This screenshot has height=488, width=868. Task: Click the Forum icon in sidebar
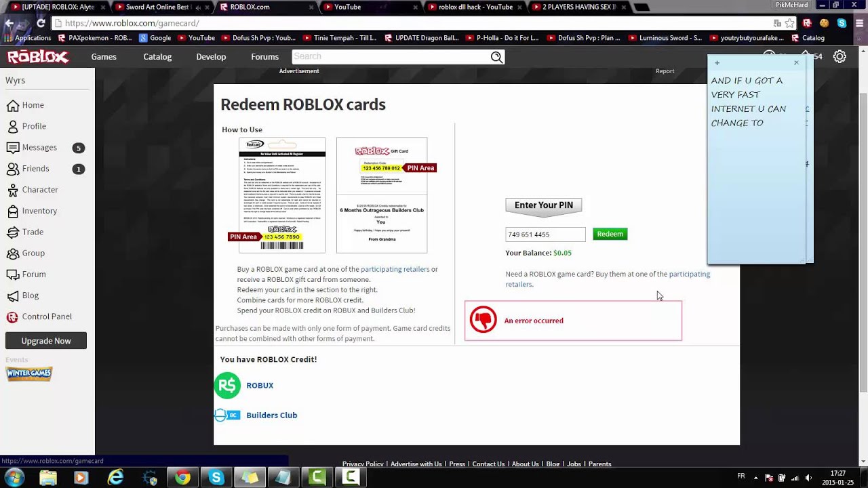pyautogui.click(x=12, y=274)
